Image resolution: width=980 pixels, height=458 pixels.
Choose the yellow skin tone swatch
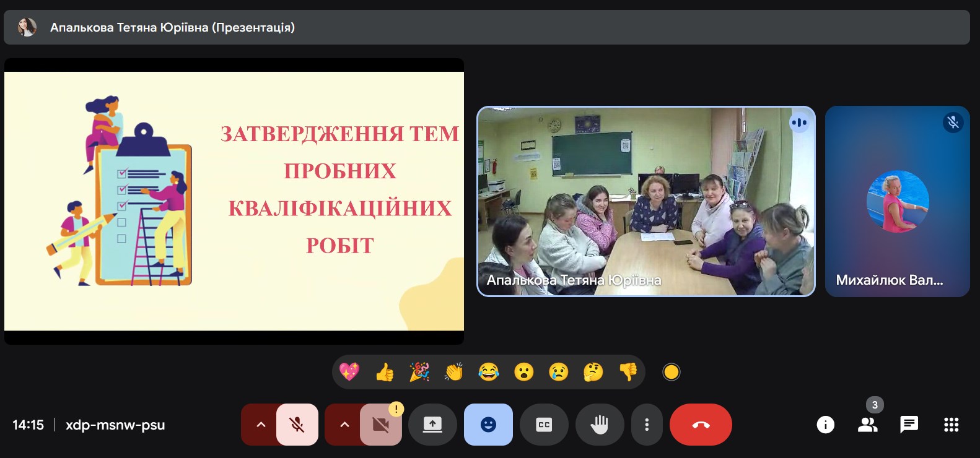(x=671, y=372)
